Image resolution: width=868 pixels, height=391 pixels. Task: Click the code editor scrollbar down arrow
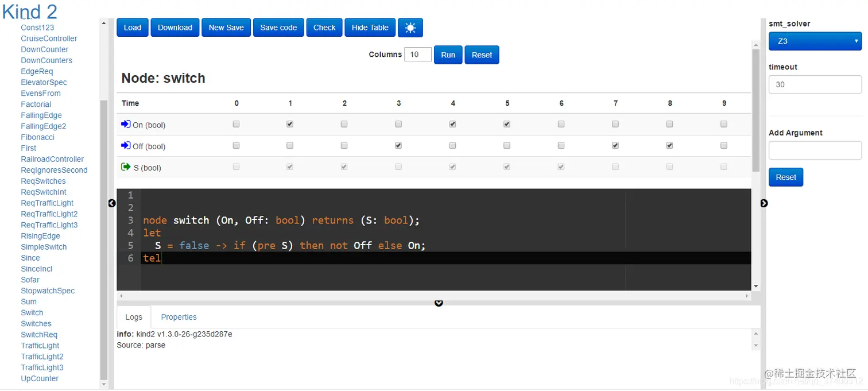[755, 286]
